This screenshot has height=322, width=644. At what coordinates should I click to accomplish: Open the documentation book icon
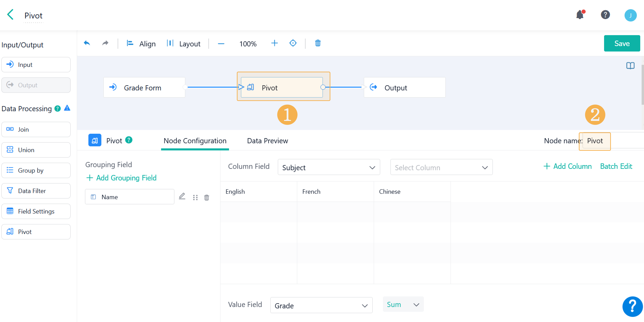click(x=630, y=66)
